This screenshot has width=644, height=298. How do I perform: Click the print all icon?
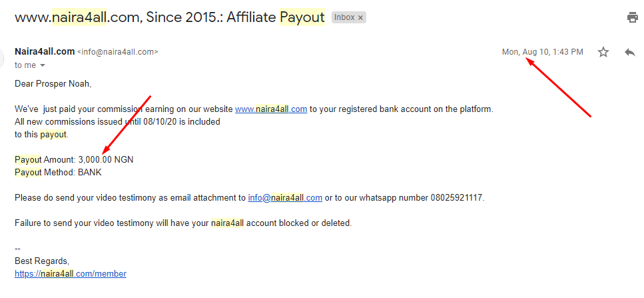click(x=633, y=18)
